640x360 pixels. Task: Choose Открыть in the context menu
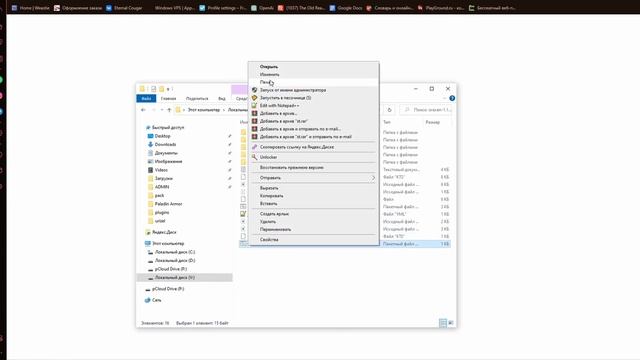coord(313,67)
